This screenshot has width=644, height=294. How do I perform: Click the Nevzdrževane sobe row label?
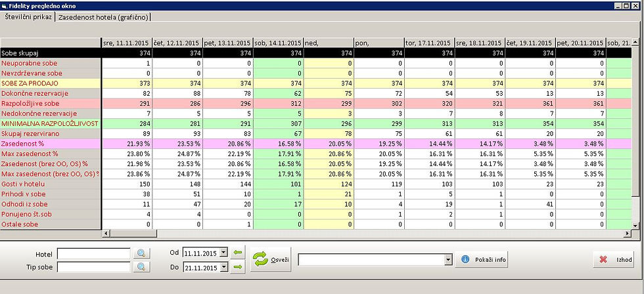tap(51, 73)
